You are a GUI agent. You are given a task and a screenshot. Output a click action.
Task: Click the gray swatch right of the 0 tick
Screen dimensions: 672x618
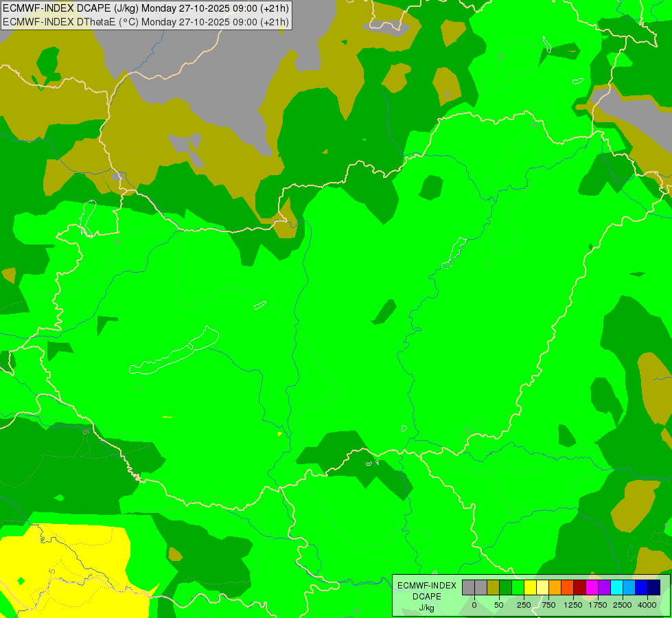[481, 588]
